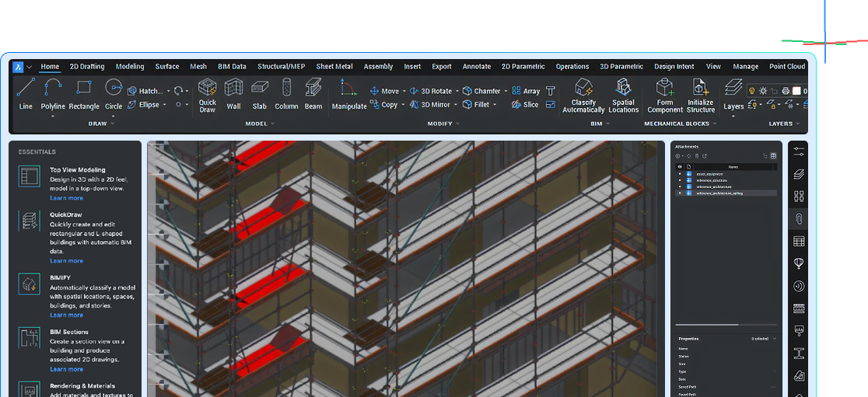Expand the Polyline dropdown arrow
The width and height of the screenshot is (868, 397).
point(53,116)
